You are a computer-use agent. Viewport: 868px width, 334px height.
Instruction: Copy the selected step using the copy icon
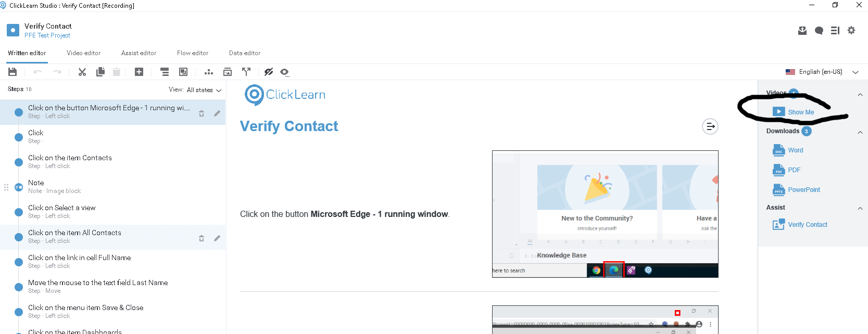[x=100, y=72]
